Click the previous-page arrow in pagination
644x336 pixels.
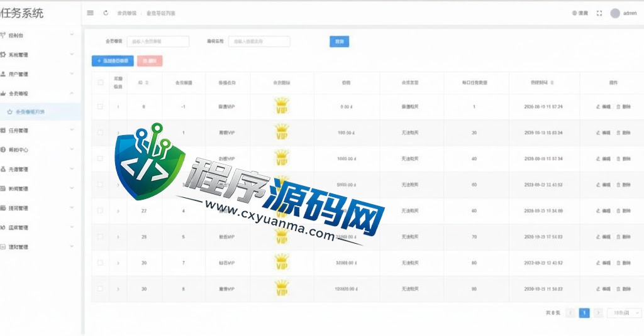click(x=570, y=313)
